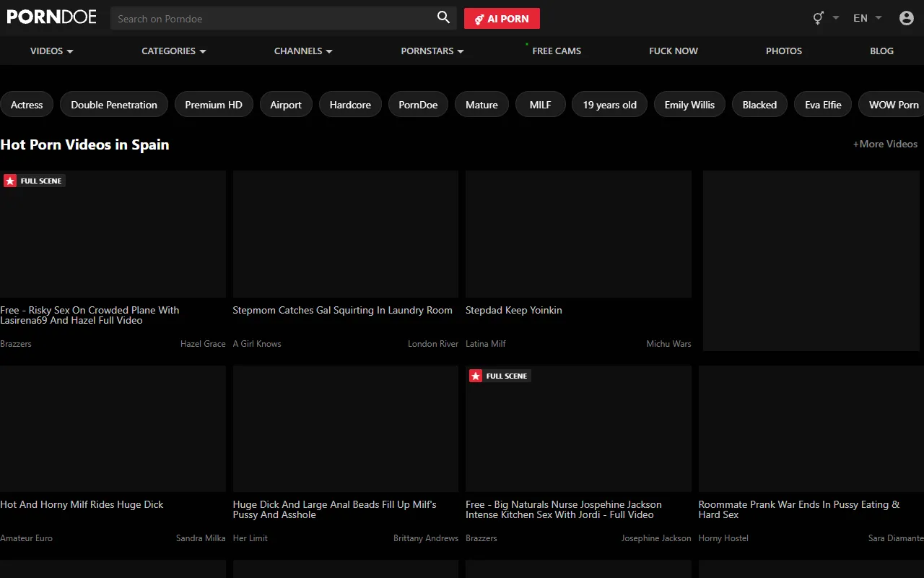The width and height of the screenshot is (924, 578).
Task: Select the Premium HD tag chip
Action: pos(214,105)
